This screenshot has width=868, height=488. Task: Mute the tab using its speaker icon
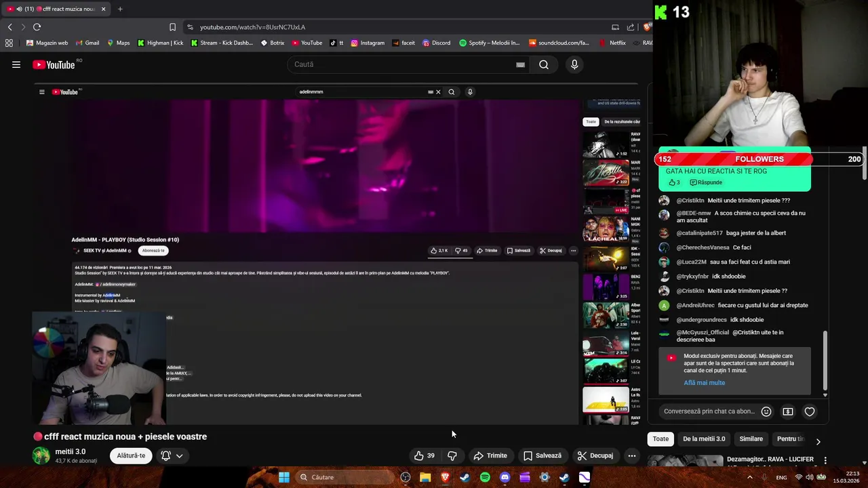tap(18, 9)
